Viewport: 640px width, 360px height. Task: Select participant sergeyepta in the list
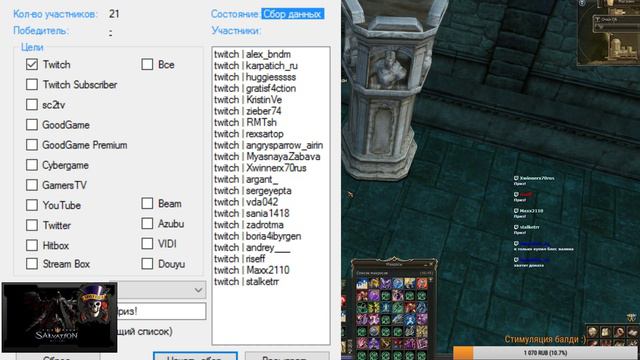click(253, 191)
